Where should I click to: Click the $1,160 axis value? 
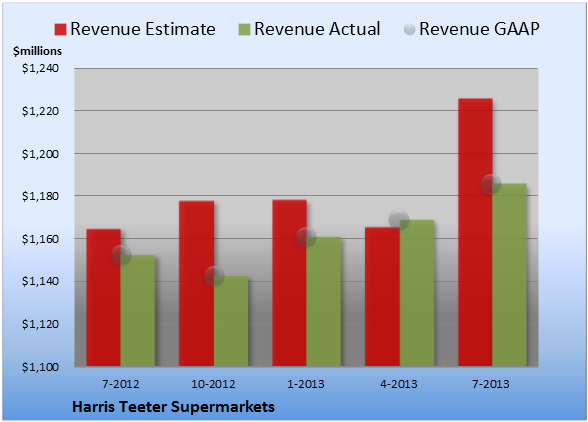[x=40, y=239]
